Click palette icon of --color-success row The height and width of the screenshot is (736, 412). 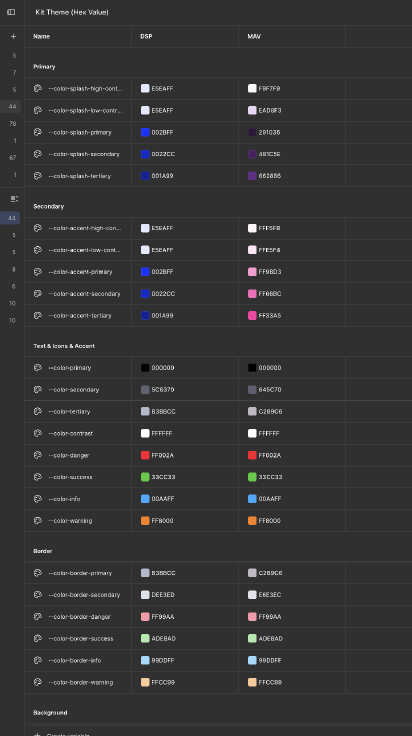[38, 477]
